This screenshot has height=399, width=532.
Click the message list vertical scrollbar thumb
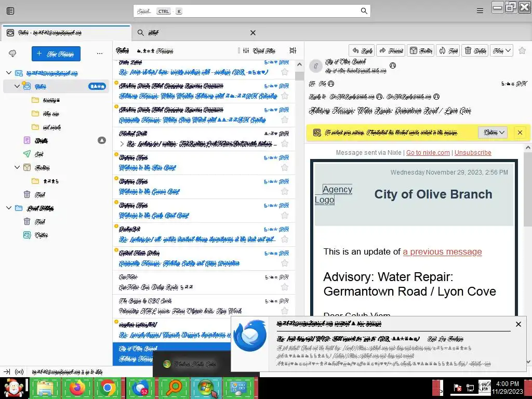[299, 76]
